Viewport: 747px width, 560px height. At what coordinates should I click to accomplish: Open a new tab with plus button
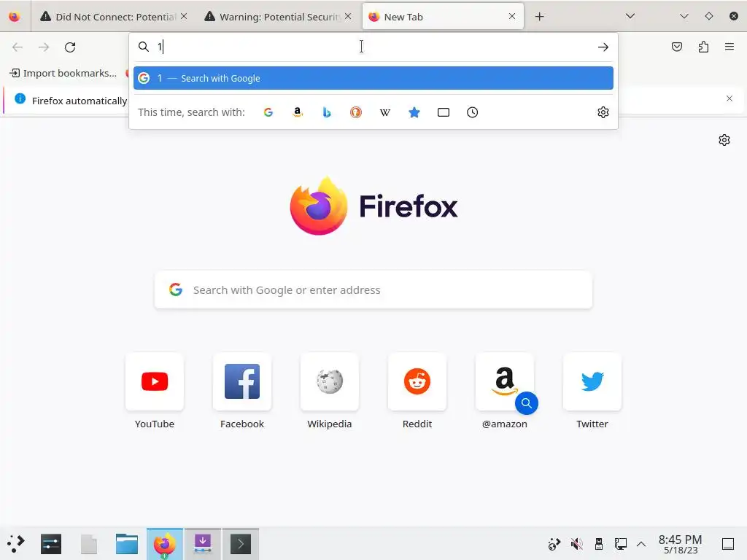point(539,17)
